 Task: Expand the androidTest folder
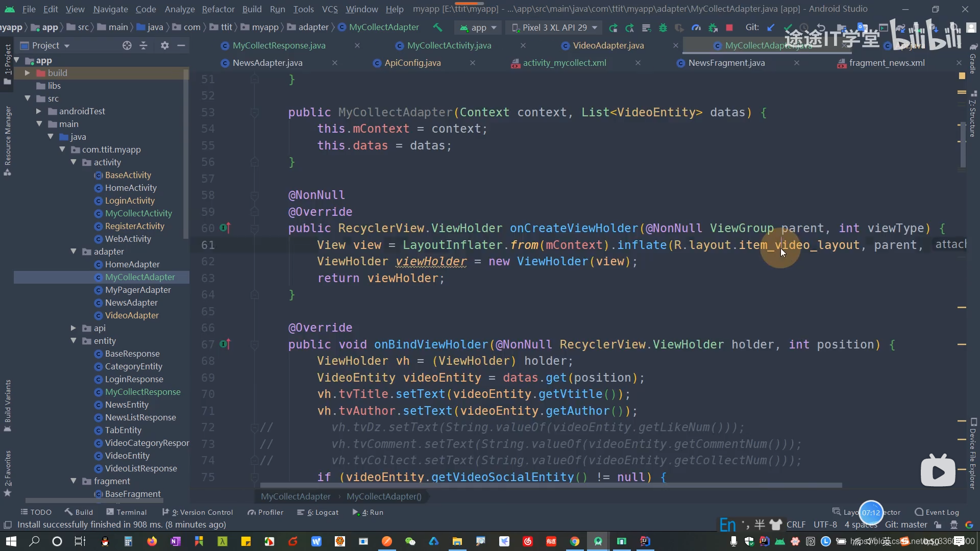pyautogui.click(x=39, y=111)
